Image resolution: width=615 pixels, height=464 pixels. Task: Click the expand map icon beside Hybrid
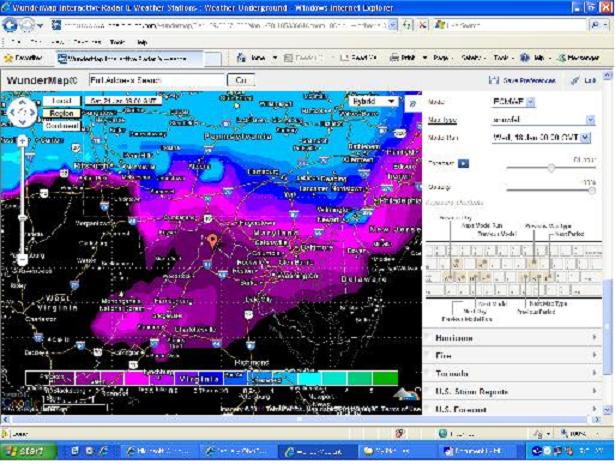click(x=413, y=104)
